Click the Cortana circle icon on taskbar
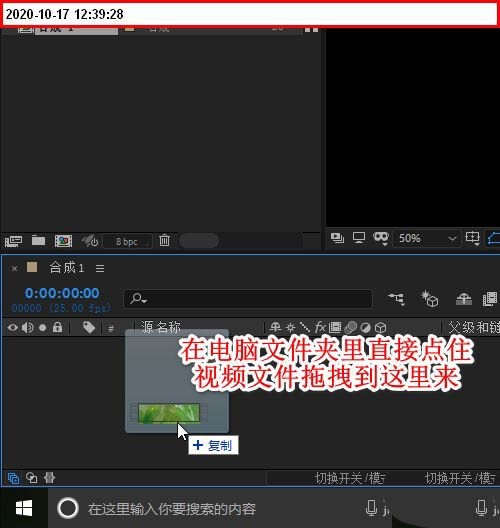This screenshot has height=528, width=500. 68,508
